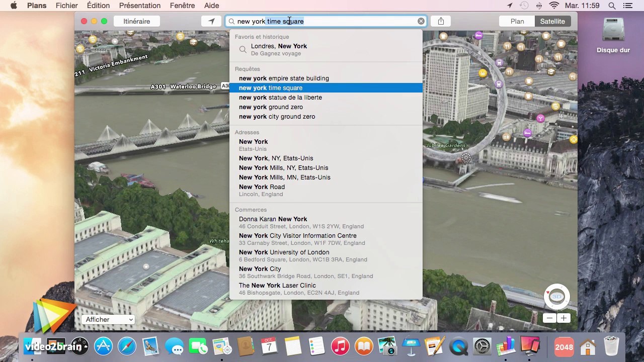Launch iTunes from the Dock
The height and width of the screenshot is (362, 644).
point(340,346)
